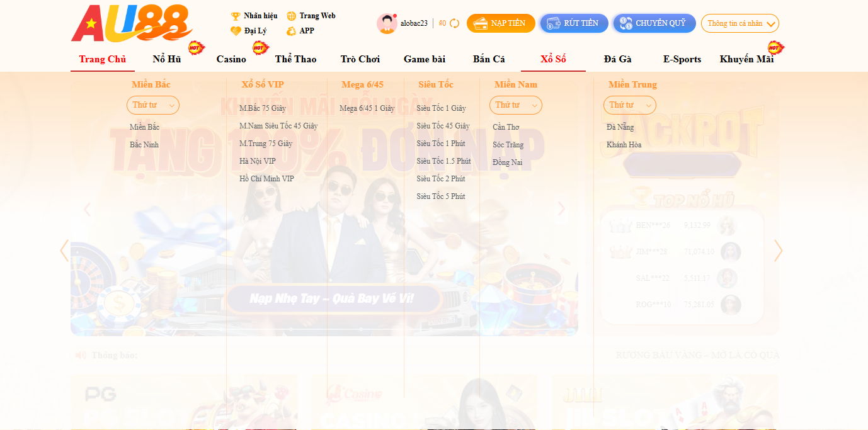Open the Miền Nam day dropdown
868x430 pixels.
pos(515,105)
